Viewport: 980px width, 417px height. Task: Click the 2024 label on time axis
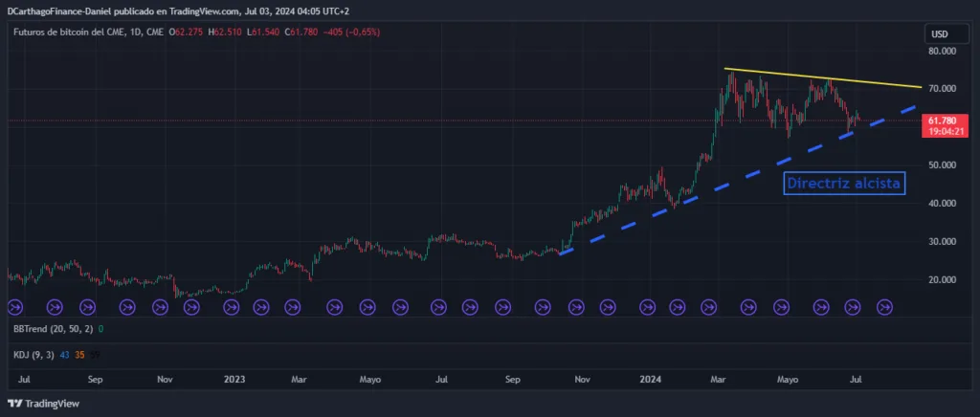(651, 379)
